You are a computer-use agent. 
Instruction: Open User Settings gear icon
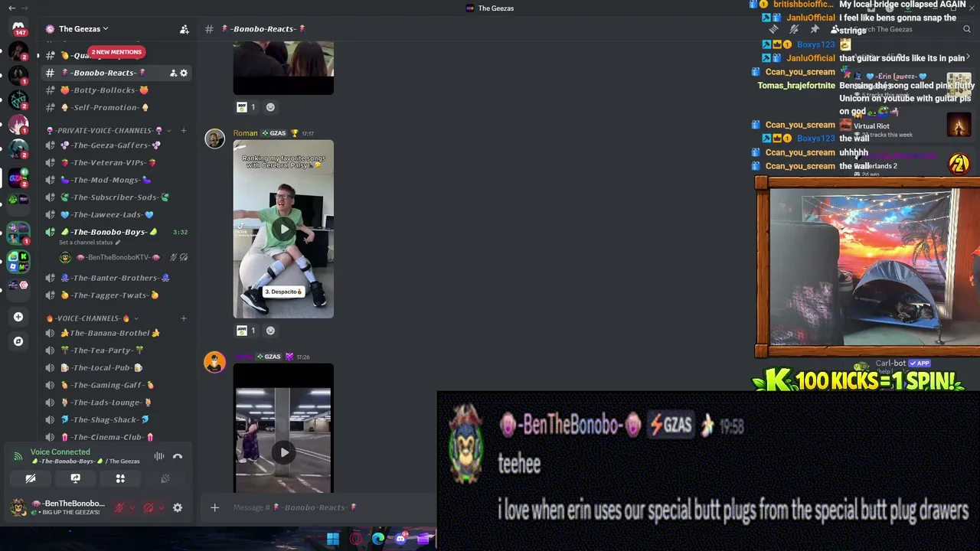pos(178,507)
